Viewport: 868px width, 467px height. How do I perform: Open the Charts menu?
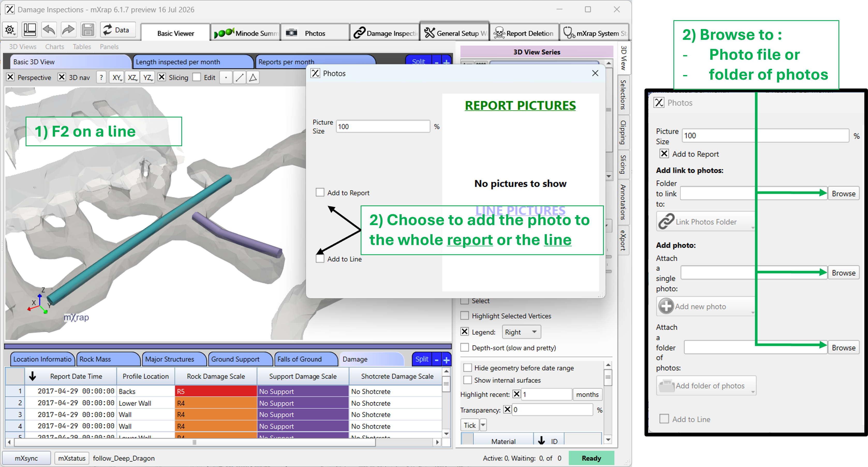pyautogui.click(x=55, y=47)
